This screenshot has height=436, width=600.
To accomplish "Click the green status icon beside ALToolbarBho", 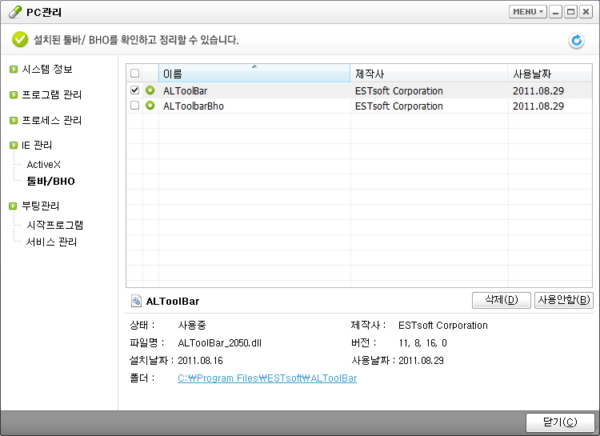I will 150,105.
